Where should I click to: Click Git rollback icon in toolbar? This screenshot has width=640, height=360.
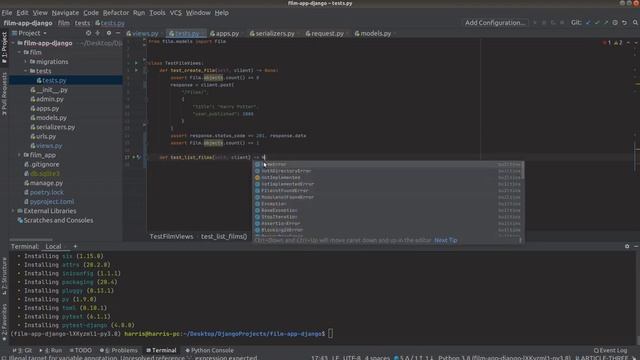pyautogui.click(x=624, y=22)
